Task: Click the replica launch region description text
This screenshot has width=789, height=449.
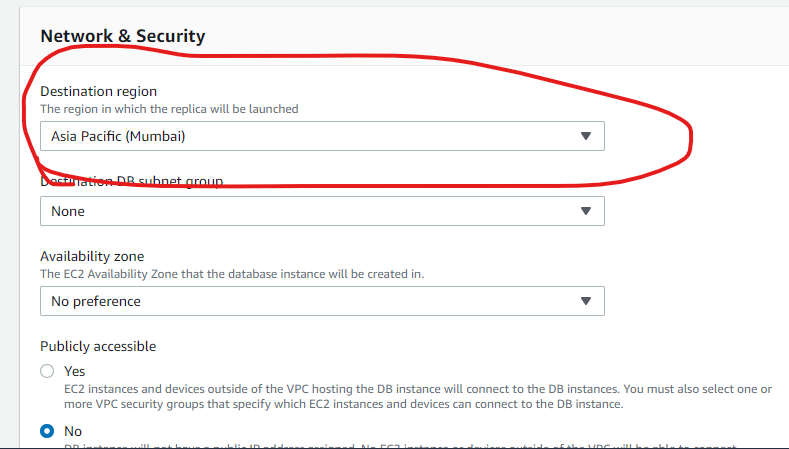Action: click(x=169, y=108)
